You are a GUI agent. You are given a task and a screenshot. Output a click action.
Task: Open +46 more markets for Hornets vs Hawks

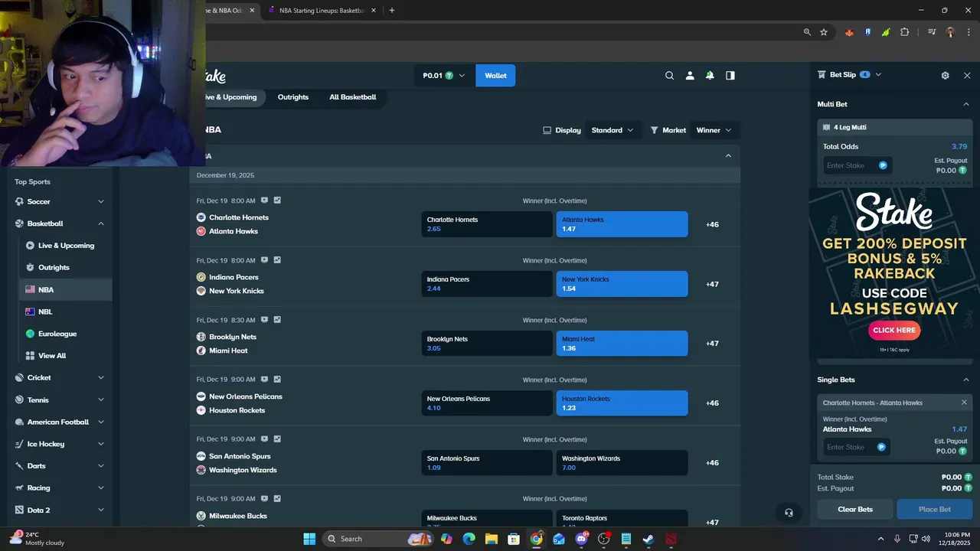click(713, 224)
